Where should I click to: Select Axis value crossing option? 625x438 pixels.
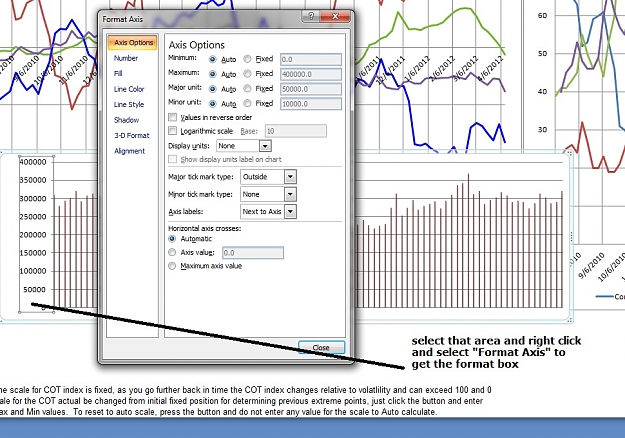click(x=172, y=252)
